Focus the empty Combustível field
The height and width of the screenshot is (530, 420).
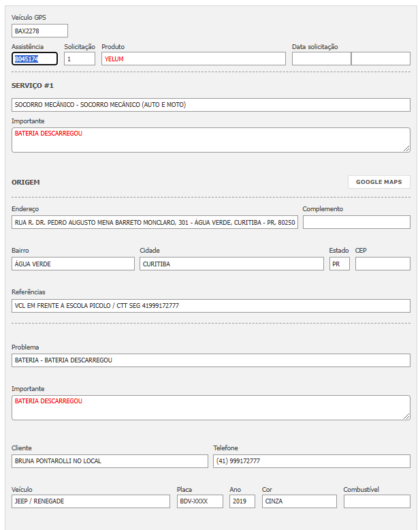tap(376, 501)
